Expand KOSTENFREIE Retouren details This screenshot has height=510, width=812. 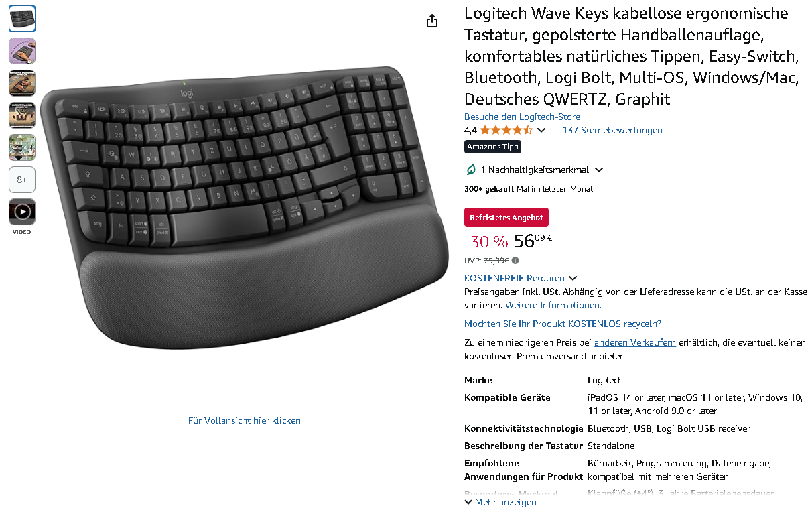point(521,278)
